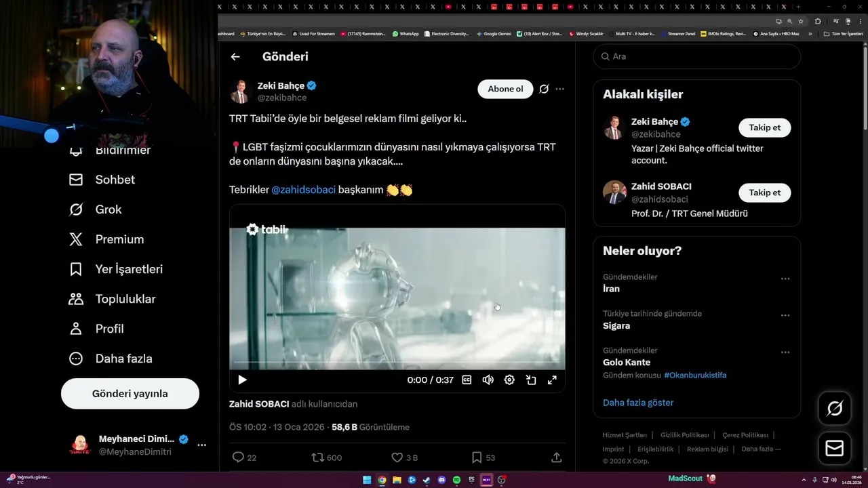
Task: Open Hizmet Şartları footer link
Action: pyautogui.click(x=625, y=435)
